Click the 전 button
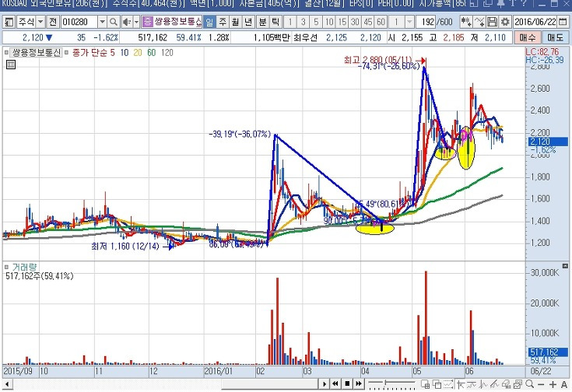Viewport: 572px width, 392px height. 53,23
